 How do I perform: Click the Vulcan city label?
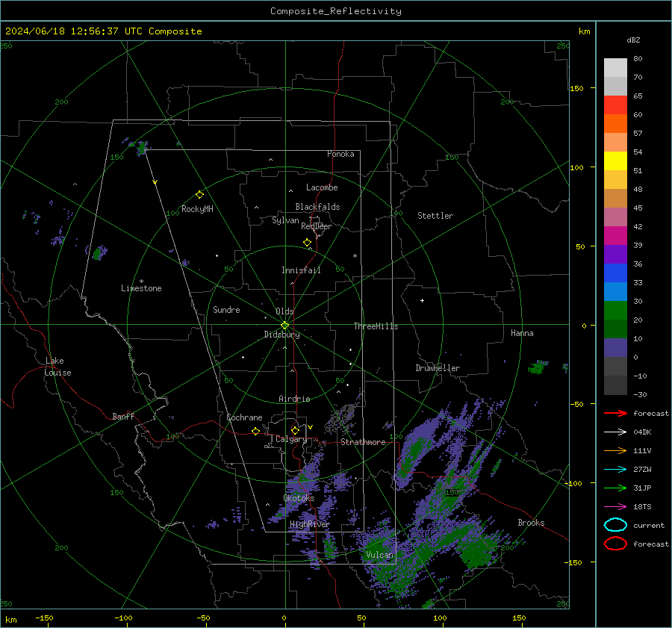[x=380, y=555]
